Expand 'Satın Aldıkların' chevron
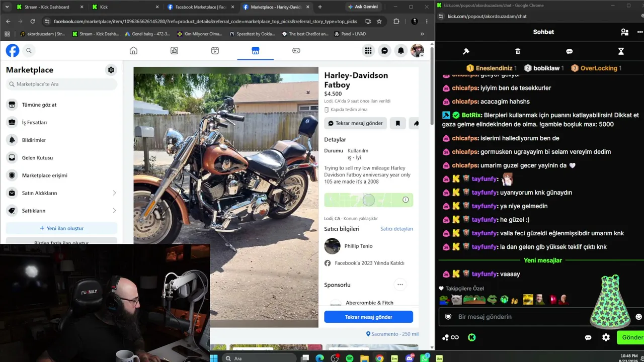 114,193
